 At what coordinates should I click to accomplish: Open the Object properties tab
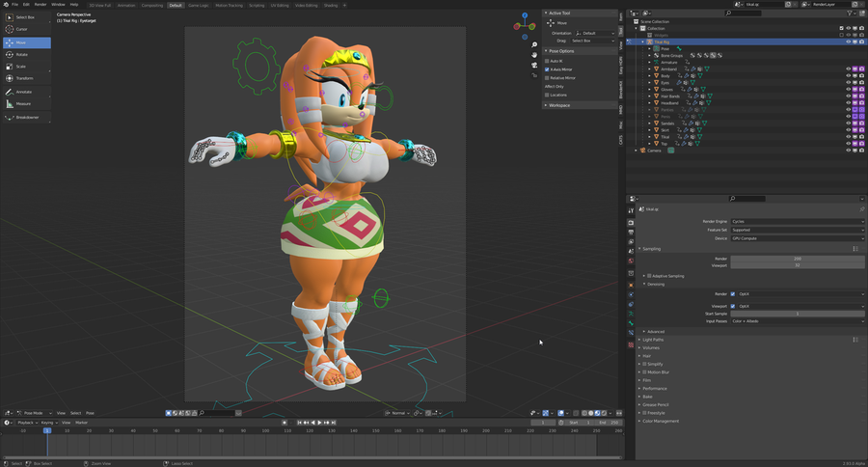click(631, 285)
